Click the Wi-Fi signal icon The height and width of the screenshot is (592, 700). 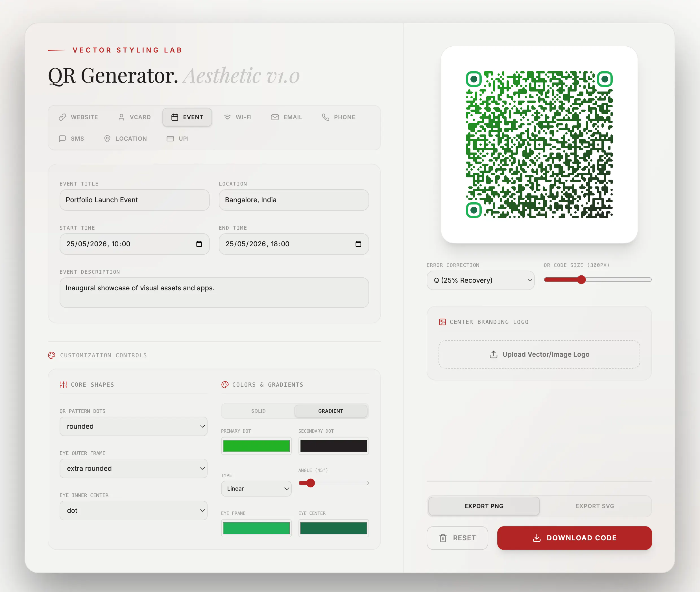click(227, 117)
